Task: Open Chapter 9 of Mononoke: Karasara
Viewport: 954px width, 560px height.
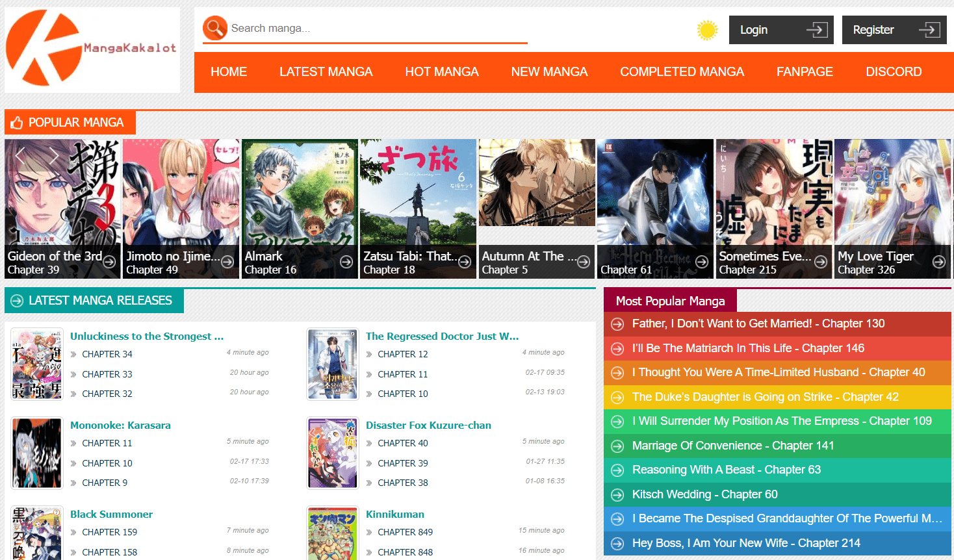Action: 105,483
